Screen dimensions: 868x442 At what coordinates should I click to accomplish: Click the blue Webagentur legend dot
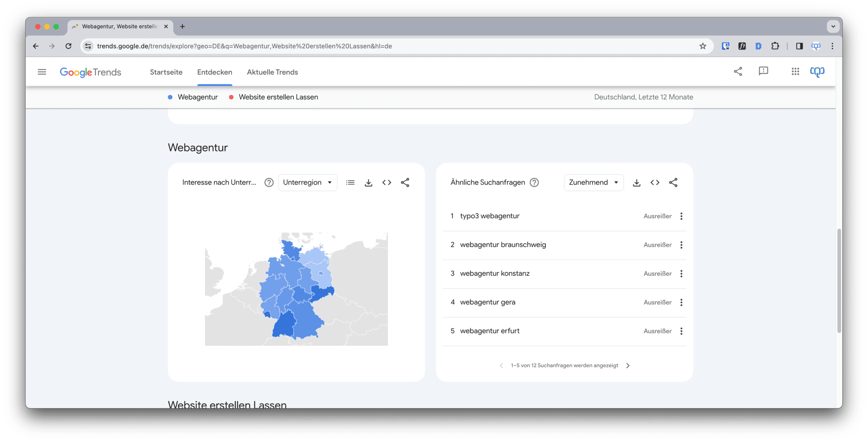click(170, 97)
